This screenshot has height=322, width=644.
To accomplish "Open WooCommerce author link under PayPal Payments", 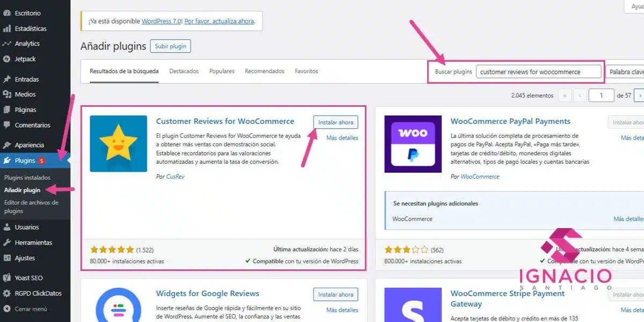I will [480, 177].
